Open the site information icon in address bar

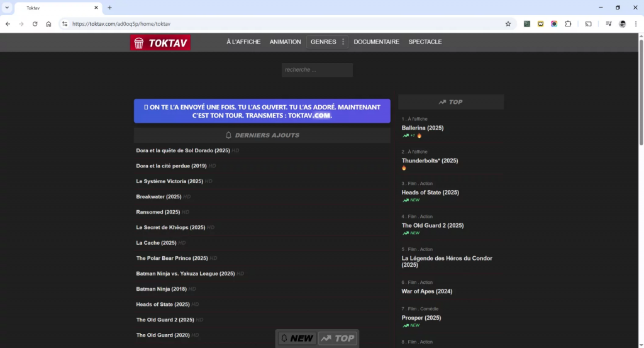(x=64, y=24)
